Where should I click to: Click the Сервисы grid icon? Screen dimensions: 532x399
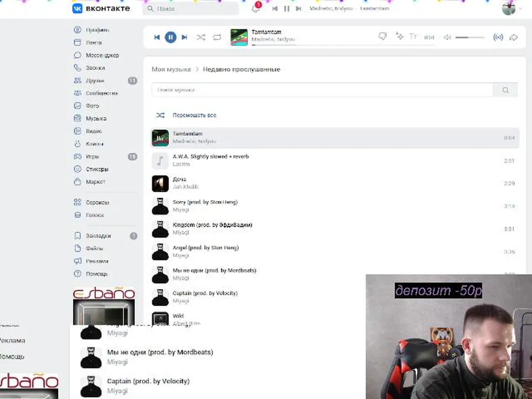tap(78, 202)
